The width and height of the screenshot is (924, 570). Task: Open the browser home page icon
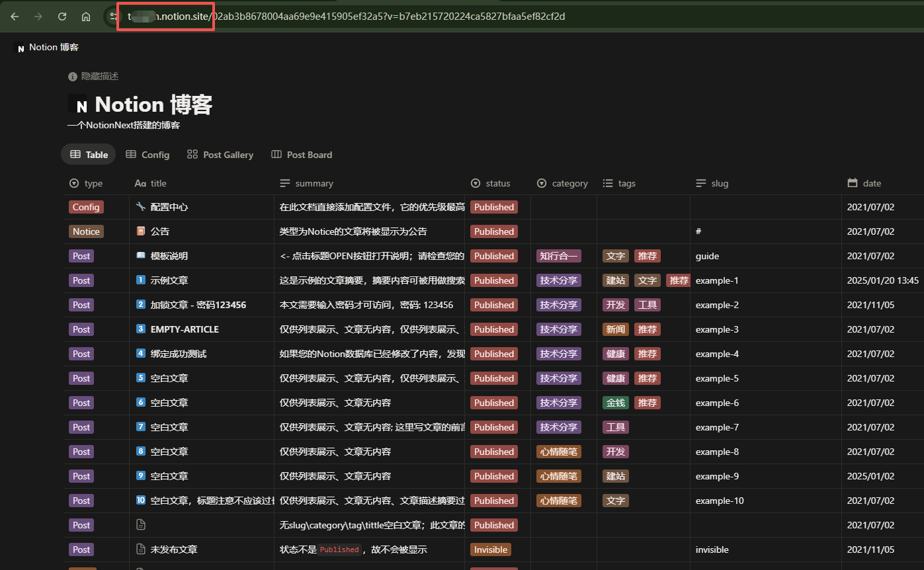tap(86, 17)
